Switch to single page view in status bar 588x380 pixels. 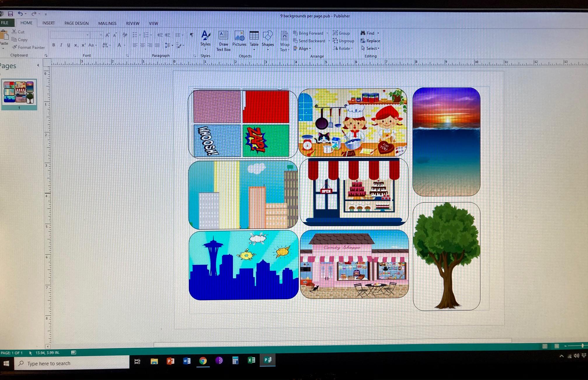coord(545,346)
